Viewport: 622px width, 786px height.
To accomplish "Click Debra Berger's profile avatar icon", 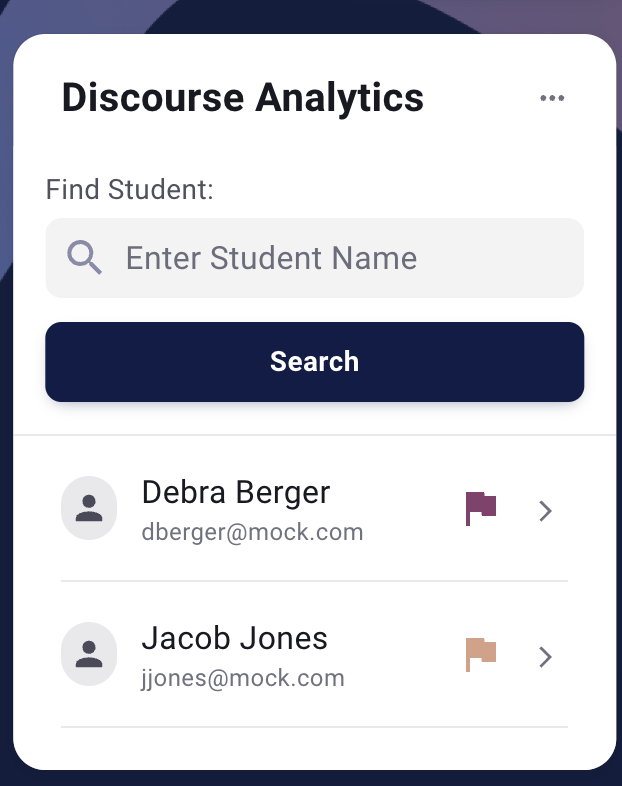I will click(x=89, y=508).
